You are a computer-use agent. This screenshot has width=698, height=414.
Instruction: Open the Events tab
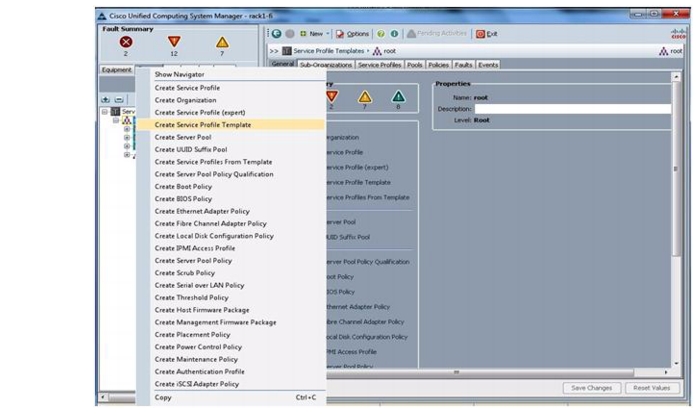tap(488, 65)
